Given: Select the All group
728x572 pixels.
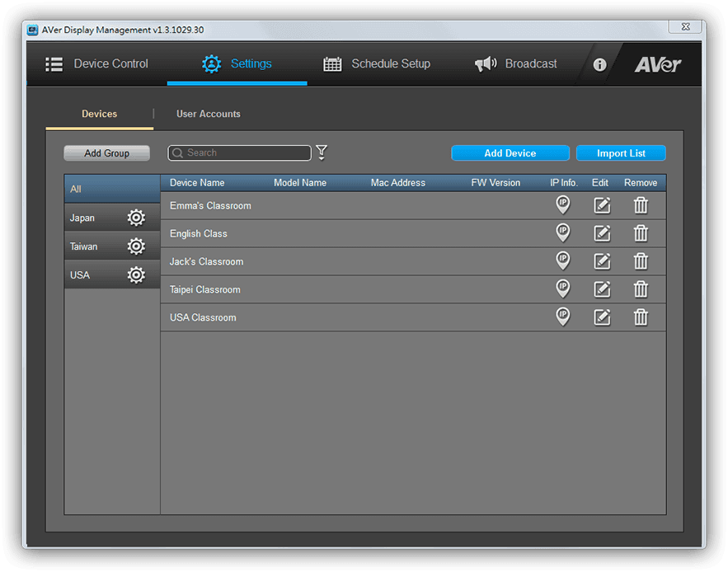Looking at the screenshot, I should 112,189.
